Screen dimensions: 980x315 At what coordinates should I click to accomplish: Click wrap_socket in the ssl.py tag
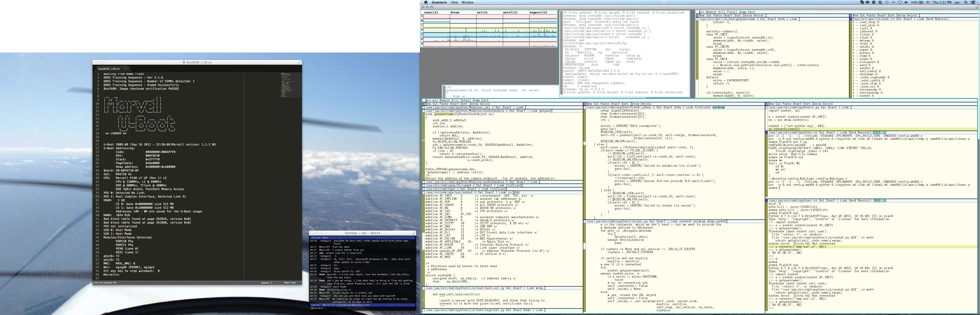click(717, 221)
